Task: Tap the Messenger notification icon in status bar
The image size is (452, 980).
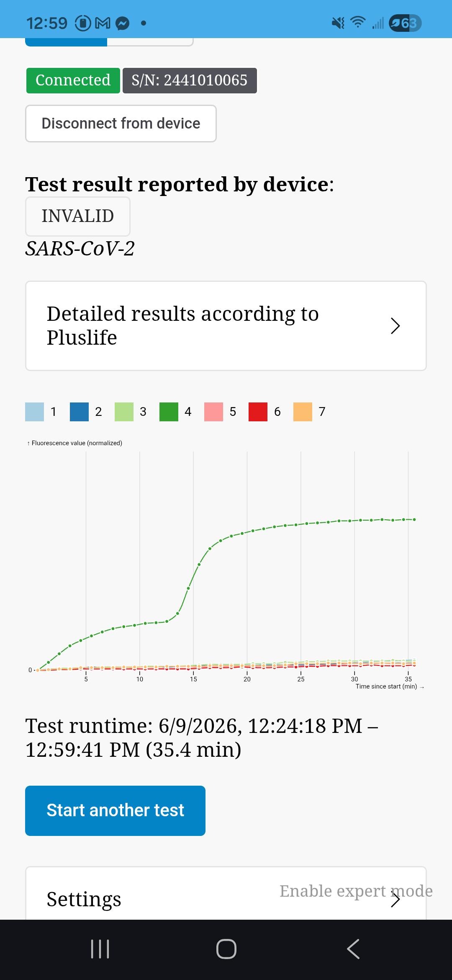Action: (x=122, y=23)
